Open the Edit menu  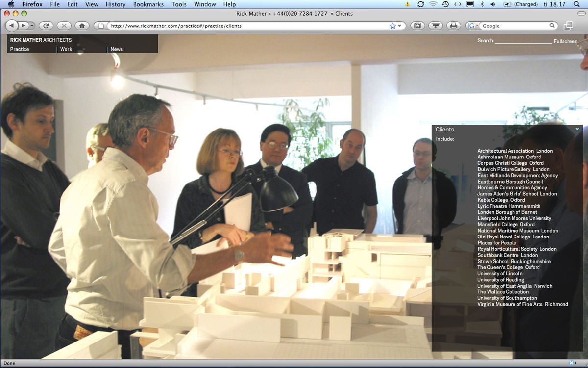tap(73, 4)
